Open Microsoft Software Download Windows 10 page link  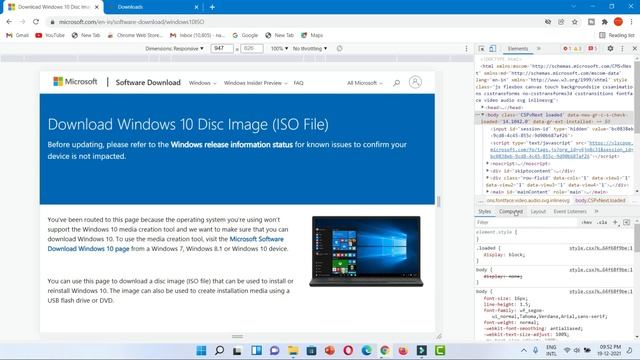(x=165, y=244)
